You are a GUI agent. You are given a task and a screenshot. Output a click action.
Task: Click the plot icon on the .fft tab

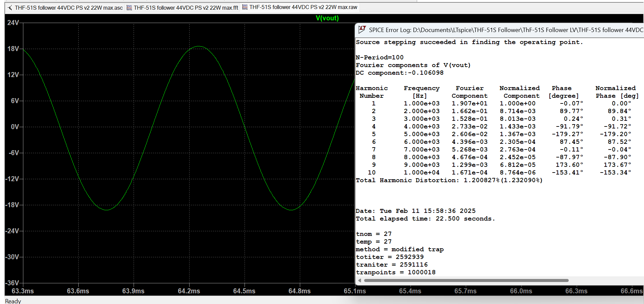(129, 7)
